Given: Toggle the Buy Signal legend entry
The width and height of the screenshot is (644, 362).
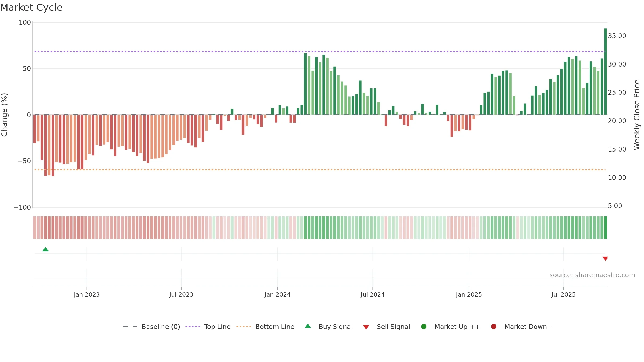Looking at the screenshot, I should (x=329, y=327).
